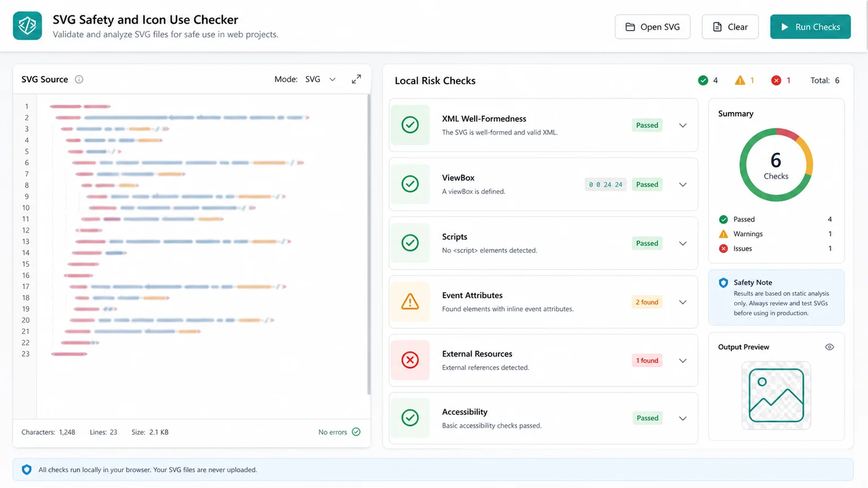Click the 2 found badge on Event Attributes
This screenshot has width=868, height=488.
(647, 302)
